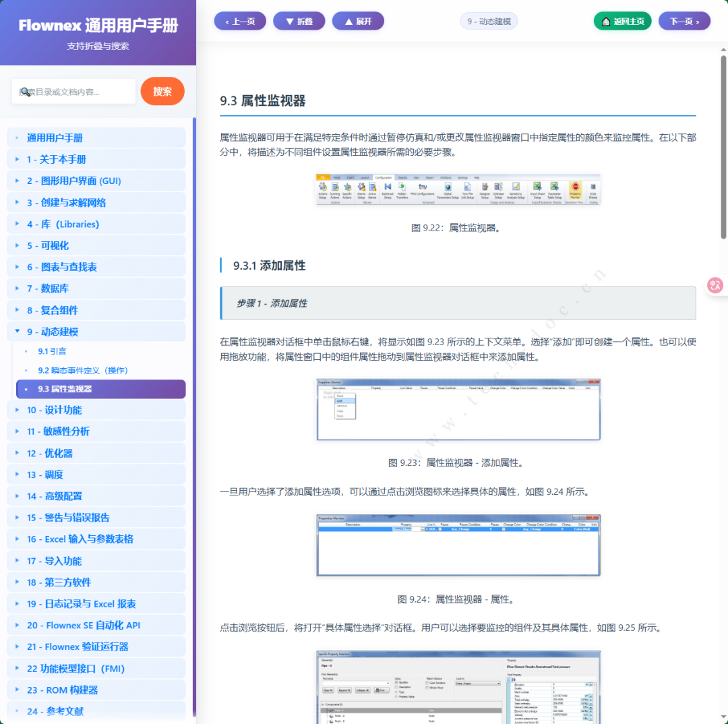Click the figure 9.24 properties monitor screenshot

click(x=458, y=545)
